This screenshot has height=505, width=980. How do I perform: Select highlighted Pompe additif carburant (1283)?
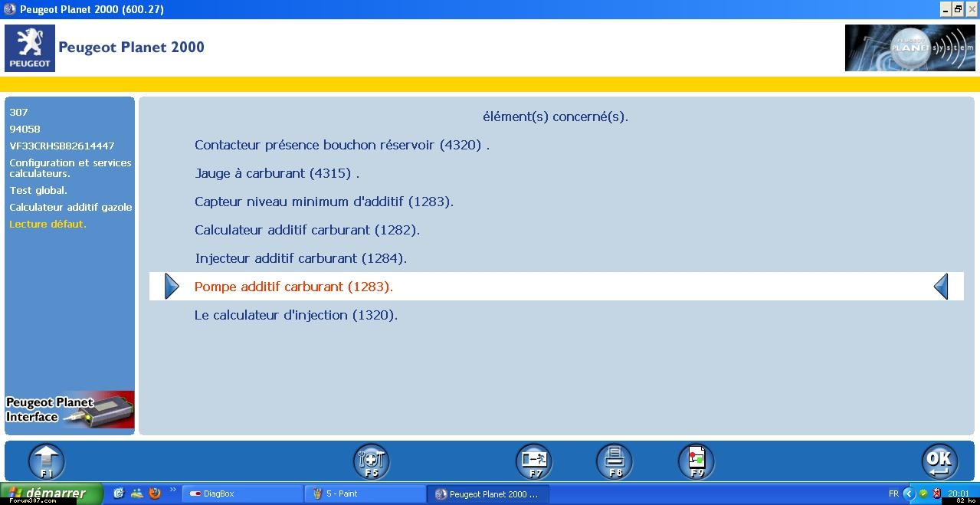293,287
